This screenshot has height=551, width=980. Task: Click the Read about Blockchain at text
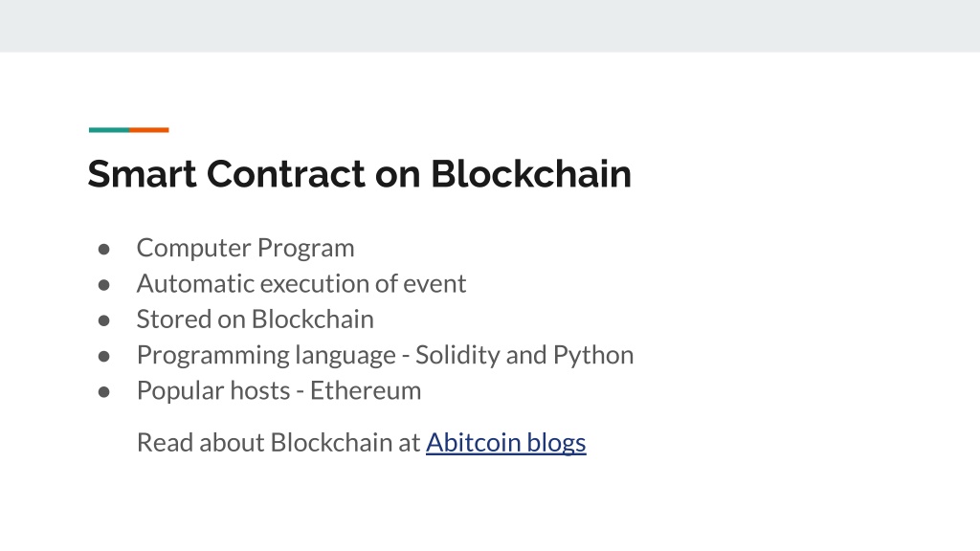click(278, 442)
